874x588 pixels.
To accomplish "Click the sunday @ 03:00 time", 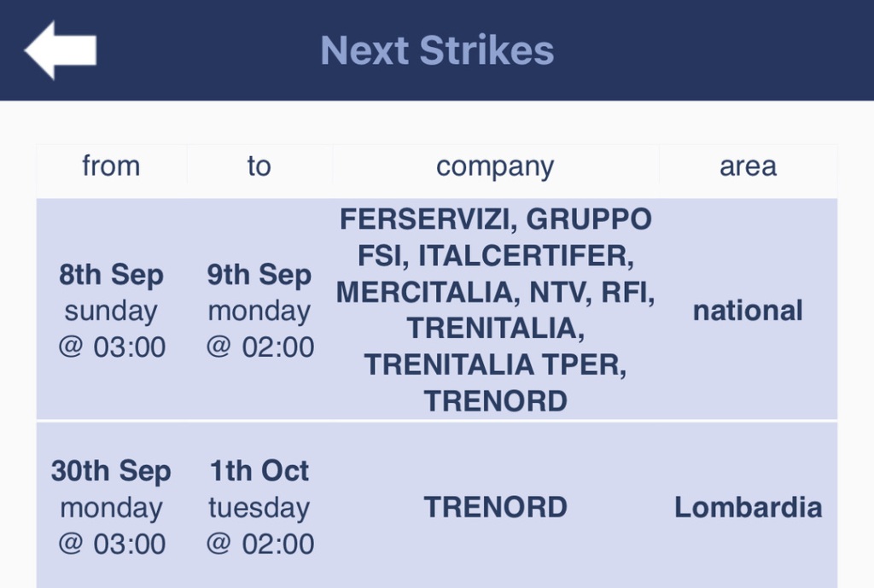I will tap(112, 329).
